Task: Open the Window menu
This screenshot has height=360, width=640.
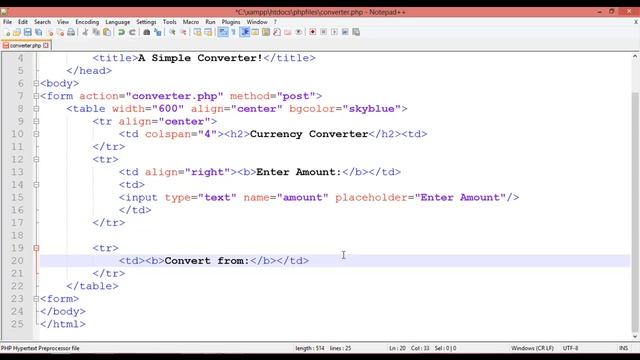Action: pos(257,22)
